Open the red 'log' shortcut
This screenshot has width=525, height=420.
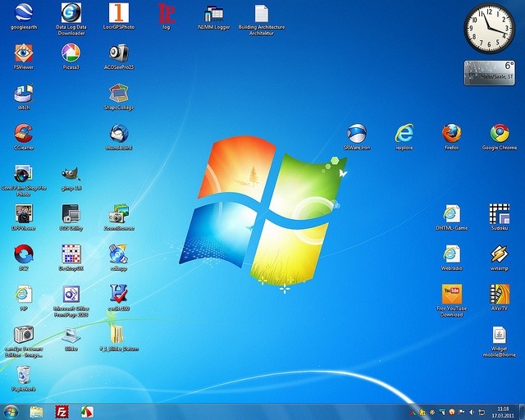[166, 16]
